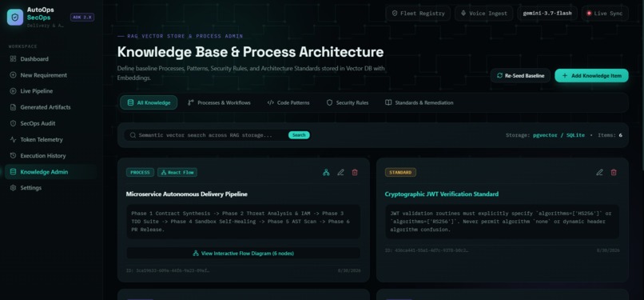Screen dimensions: 644x300
Task: Click the Re-Seed Baseline button
Action: pos(520,76)
